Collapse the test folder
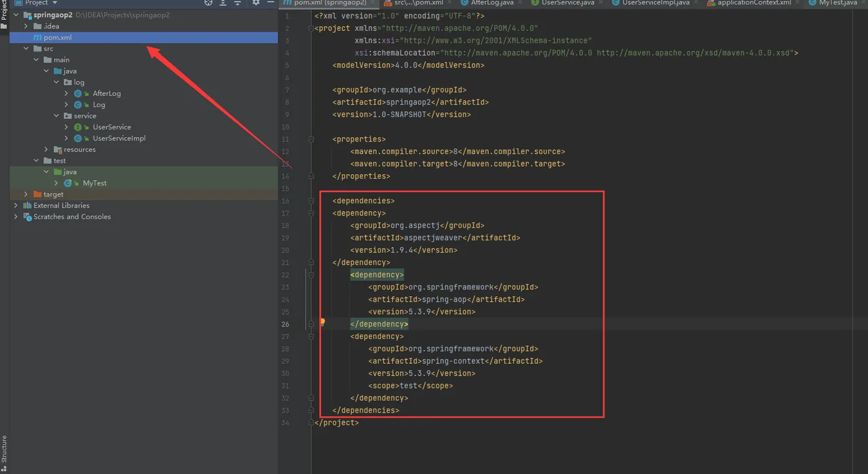Screen dimensions: 868x474 36,160
